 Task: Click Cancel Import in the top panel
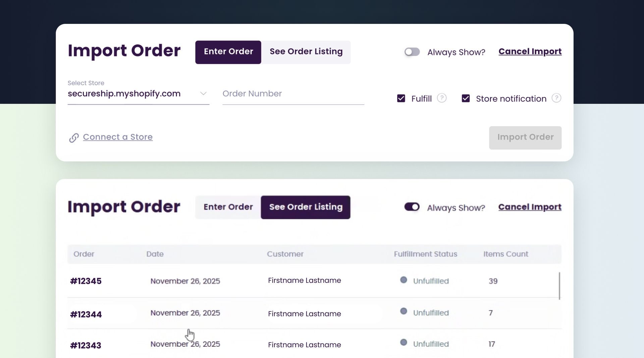[530, 51]
